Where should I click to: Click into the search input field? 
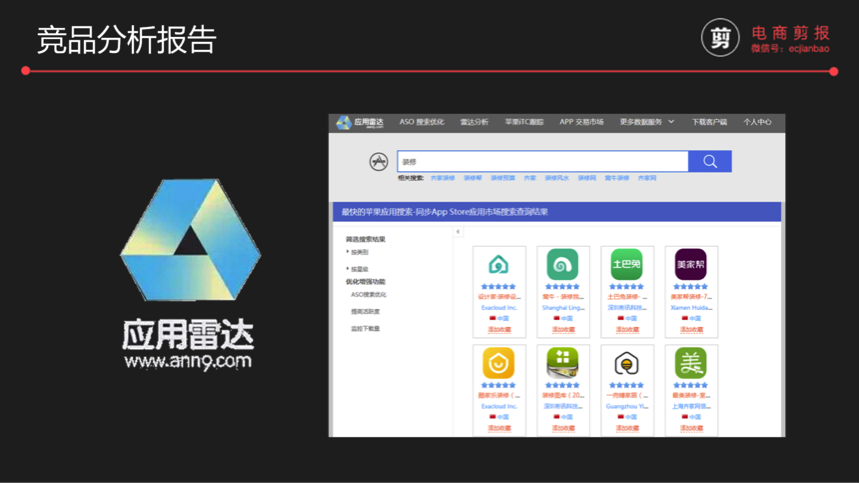(x=542, y=162)
